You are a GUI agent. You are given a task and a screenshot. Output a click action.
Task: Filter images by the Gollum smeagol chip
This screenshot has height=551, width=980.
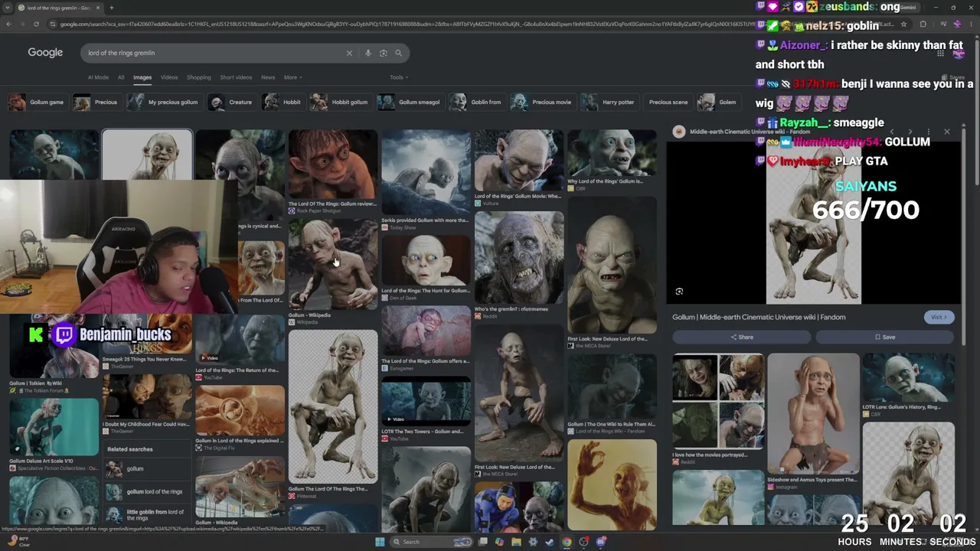pyautogui.click(x=410, y=102)
